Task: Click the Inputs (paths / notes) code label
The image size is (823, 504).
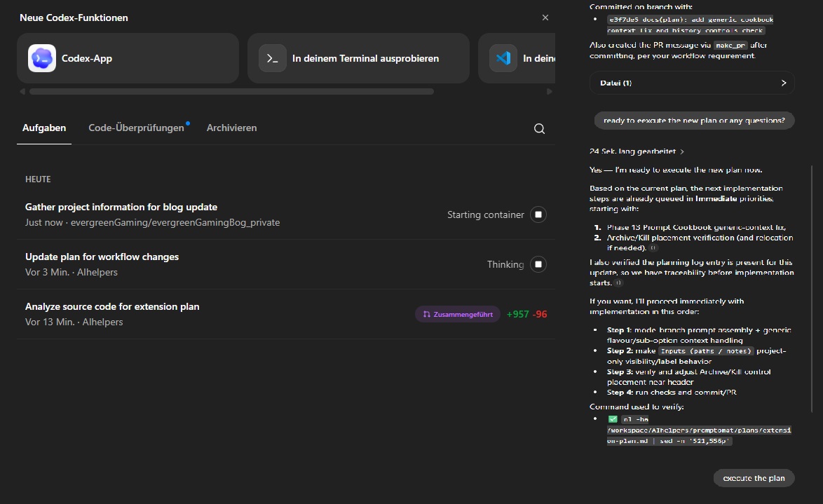Action: coord(706,351)
